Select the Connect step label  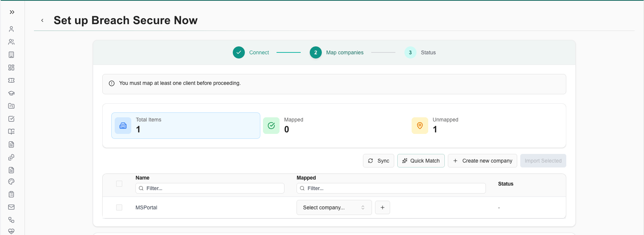click(259, 52)
